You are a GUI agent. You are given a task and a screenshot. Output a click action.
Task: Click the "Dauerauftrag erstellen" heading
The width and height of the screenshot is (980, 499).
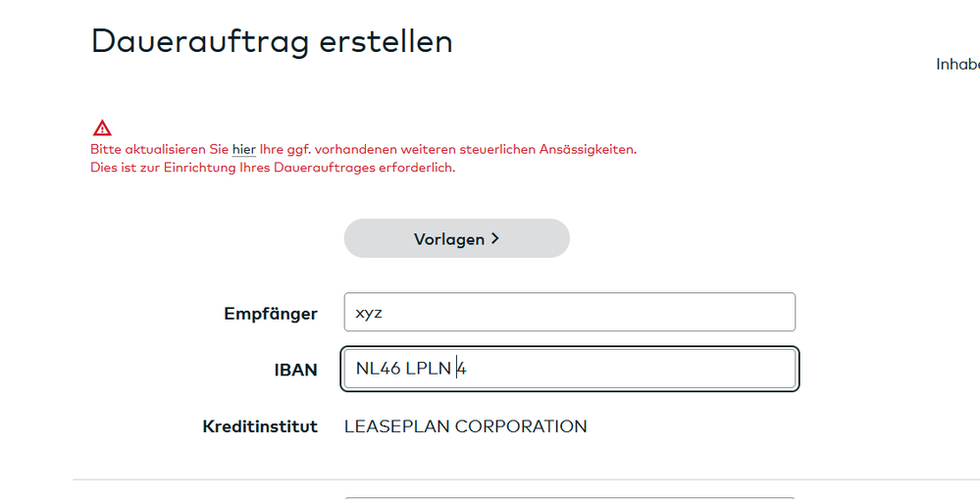272,41
